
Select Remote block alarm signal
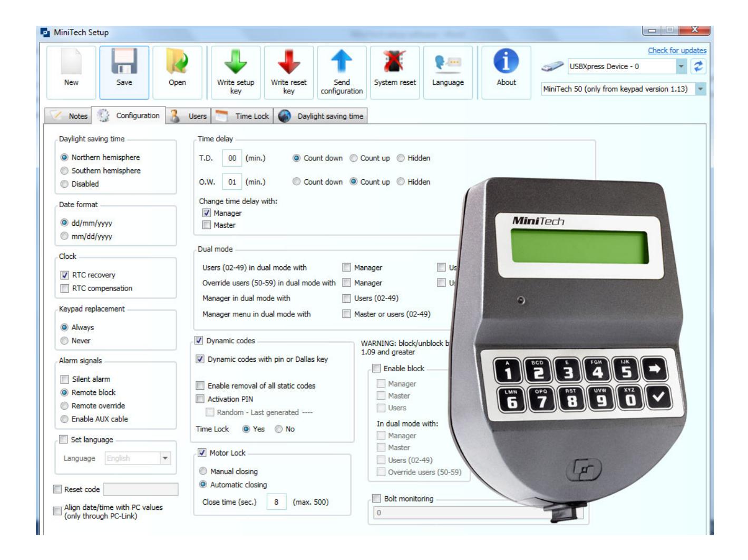[64, 392]
